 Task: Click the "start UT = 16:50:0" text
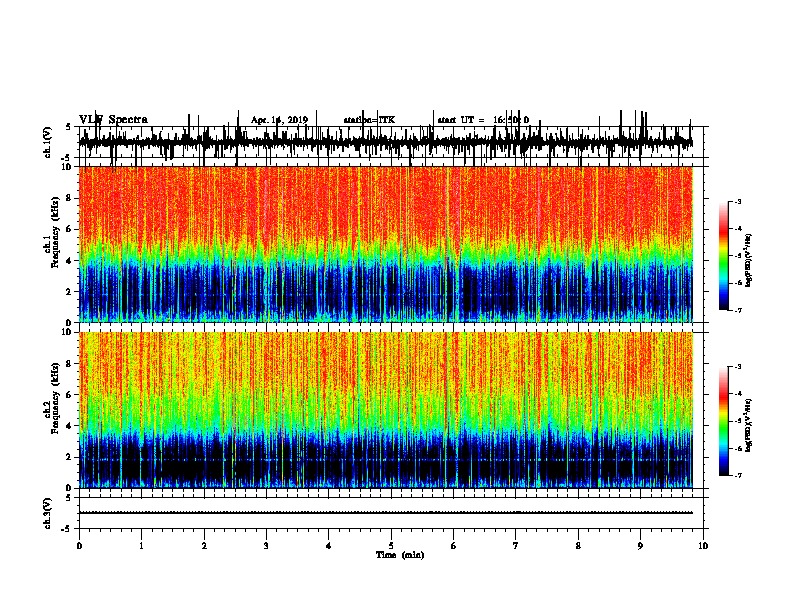coord(483,120)
